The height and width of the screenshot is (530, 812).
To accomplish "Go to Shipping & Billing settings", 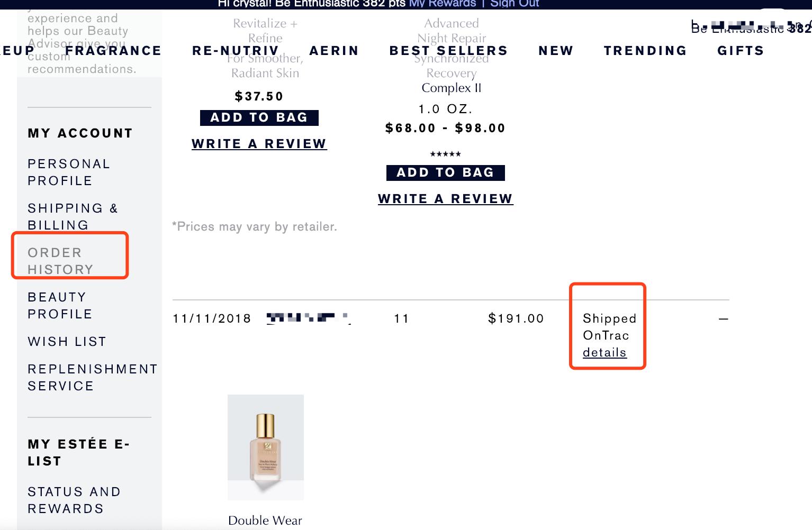I will point(73,217).
